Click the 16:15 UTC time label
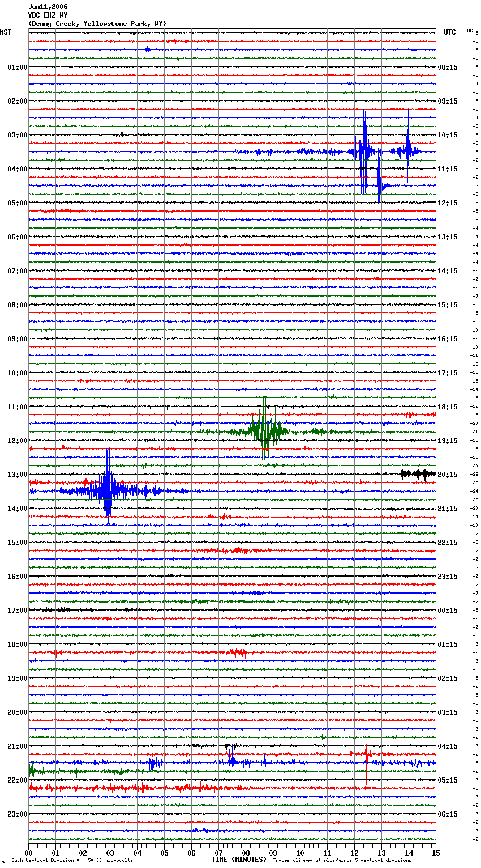The height and width of the screenshot is (868, 481). (448, 339)
